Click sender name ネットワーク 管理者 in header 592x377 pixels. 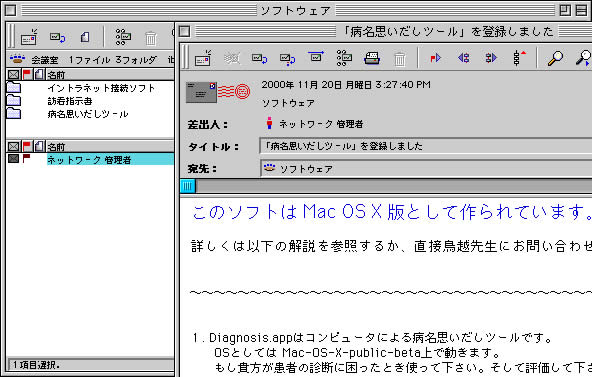point(321,124)
